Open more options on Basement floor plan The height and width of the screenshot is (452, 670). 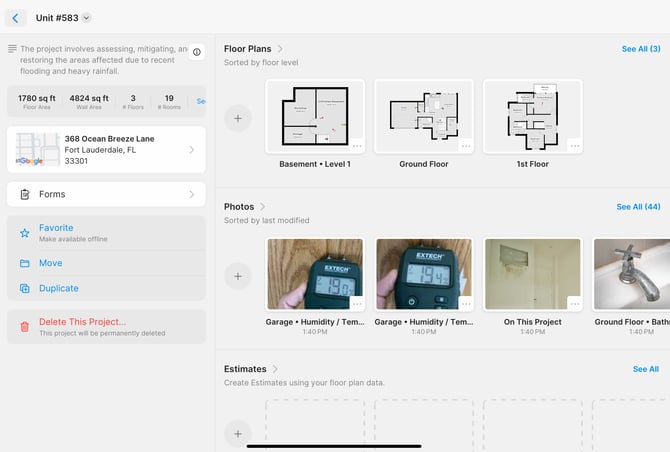(356, 146)
